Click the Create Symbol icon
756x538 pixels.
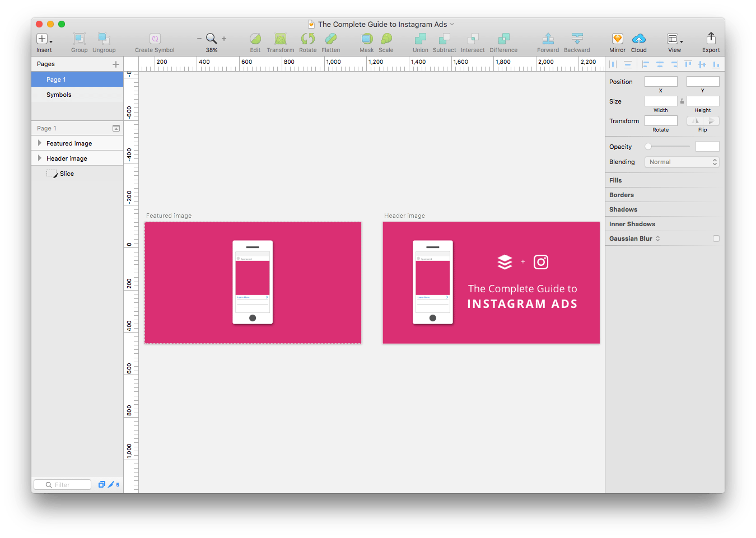(155, 39)
